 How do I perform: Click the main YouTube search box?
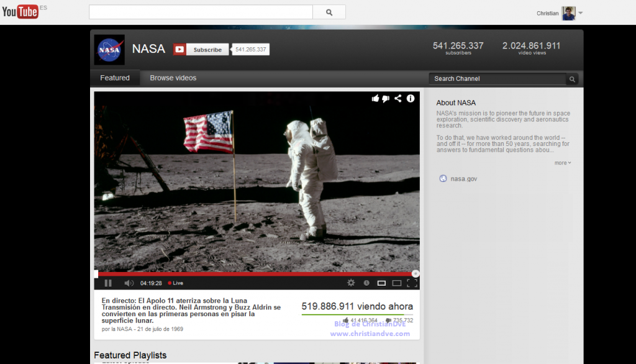point(201,12)
